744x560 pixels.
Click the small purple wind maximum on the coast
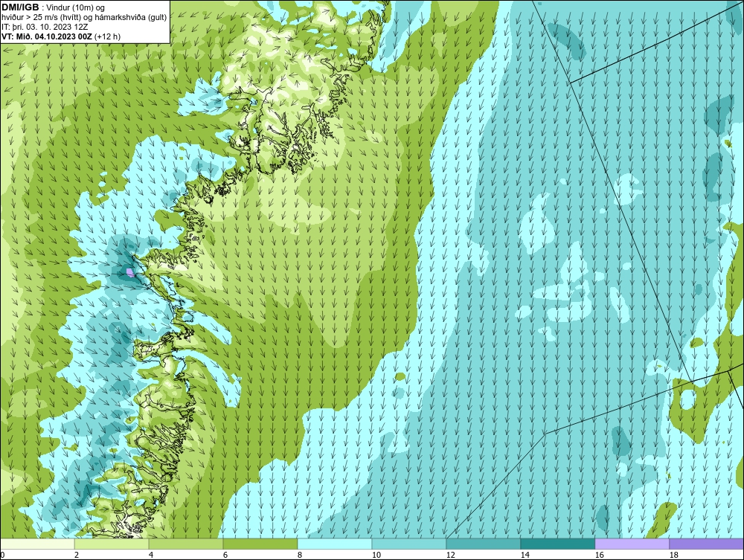(x=130, y=272)
